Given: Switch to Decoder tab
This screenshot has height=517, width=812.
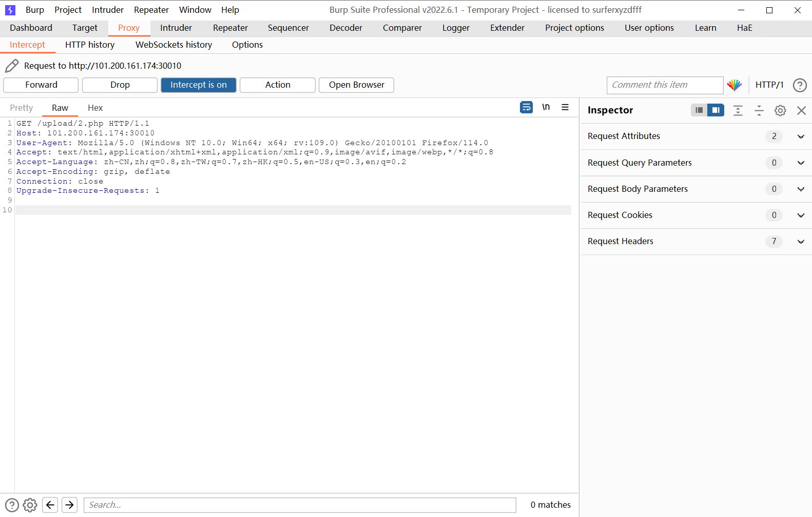Looking at the screenshot, I should click(x=346, y=28).
